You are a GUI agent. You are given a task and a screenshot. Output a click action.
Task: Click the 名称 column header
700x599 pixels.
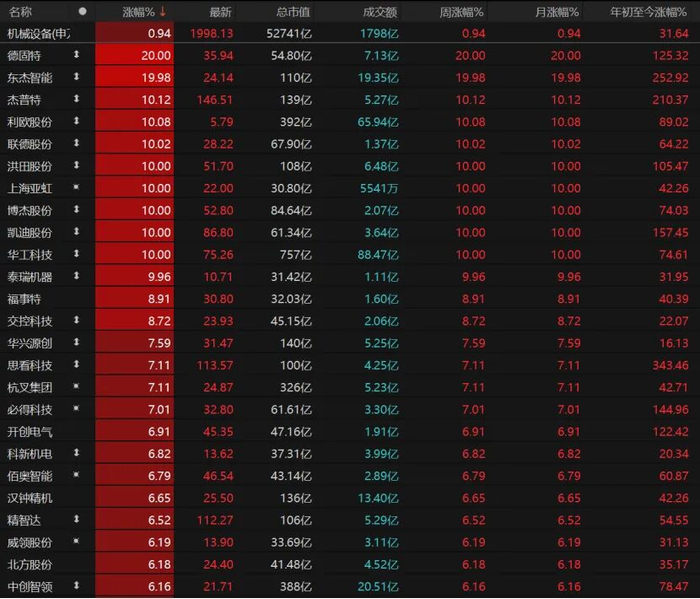point(20,12)
